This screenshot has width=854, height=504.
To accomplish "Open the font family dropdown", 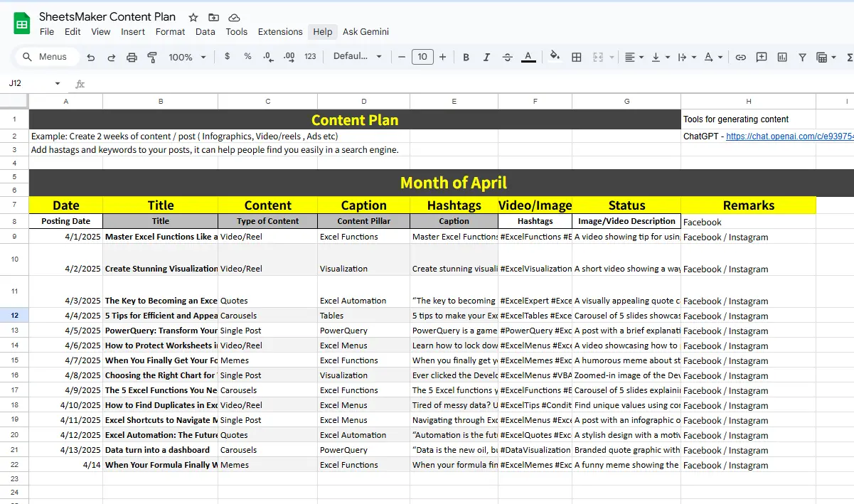I will click(357, 57).
